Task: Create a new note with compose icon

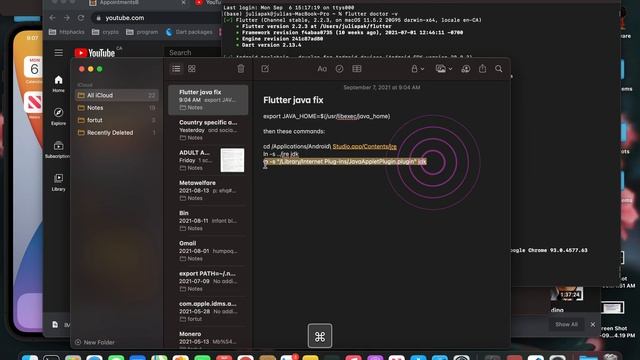Action: [265, 69]
